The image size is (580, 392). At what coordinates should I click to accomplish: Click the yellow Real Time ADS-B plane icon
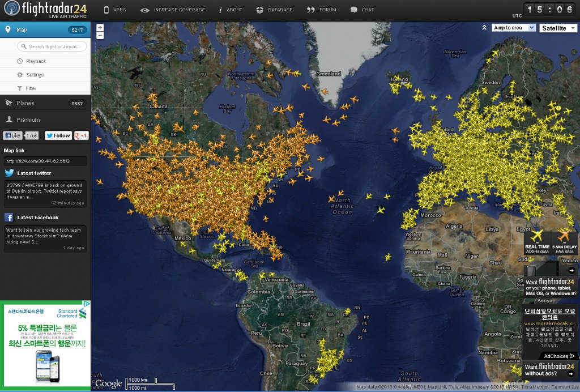pos(537,236)
